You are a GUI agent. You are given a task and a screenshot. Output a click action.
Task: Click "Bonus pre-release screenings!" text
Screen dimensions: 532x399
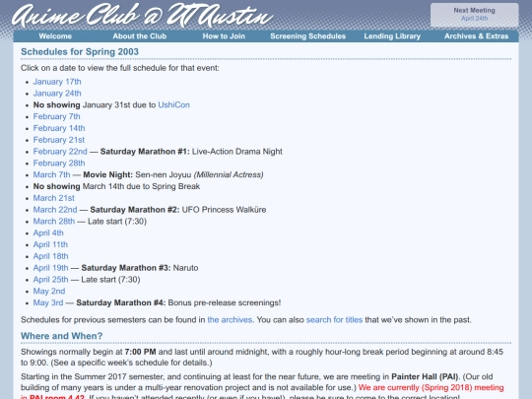point(225,302)
